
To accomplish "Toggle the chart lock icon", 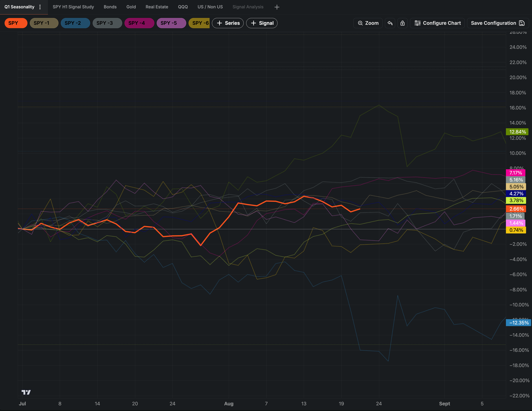I will pos(402,23).
